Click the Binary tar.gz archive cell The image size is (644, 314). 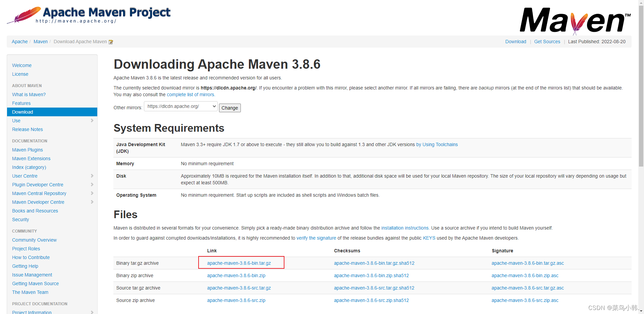point(138,263)
